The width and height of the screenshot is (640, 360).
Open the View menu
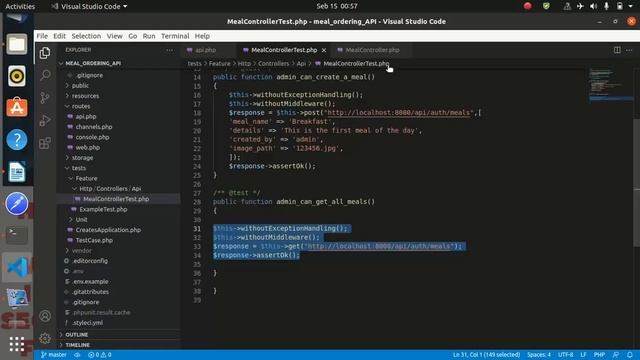click(115, 36)
